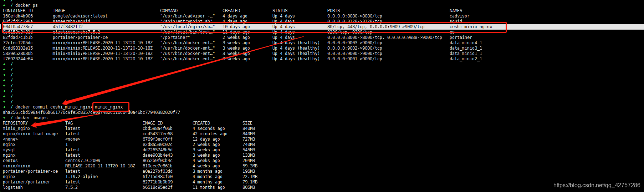Select image ID b6518c95ed2f
This screenshot has height=192, width=644.
click(x=158, y=187)
